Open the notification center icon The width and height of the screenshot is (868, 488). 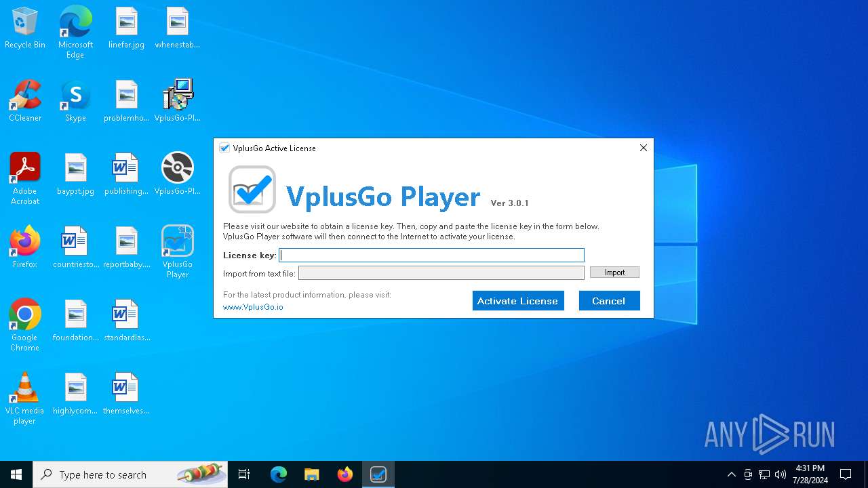[x=846, y=474]
